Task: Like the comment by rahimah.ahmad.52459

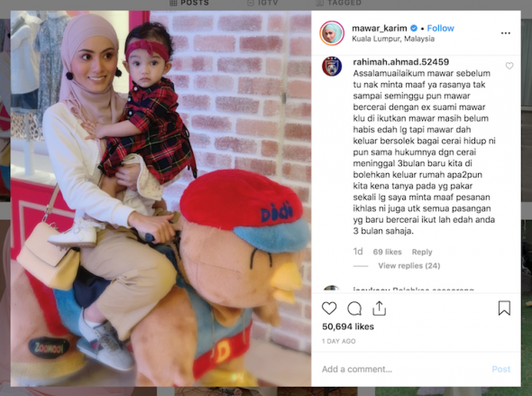Action: [509, 66]
